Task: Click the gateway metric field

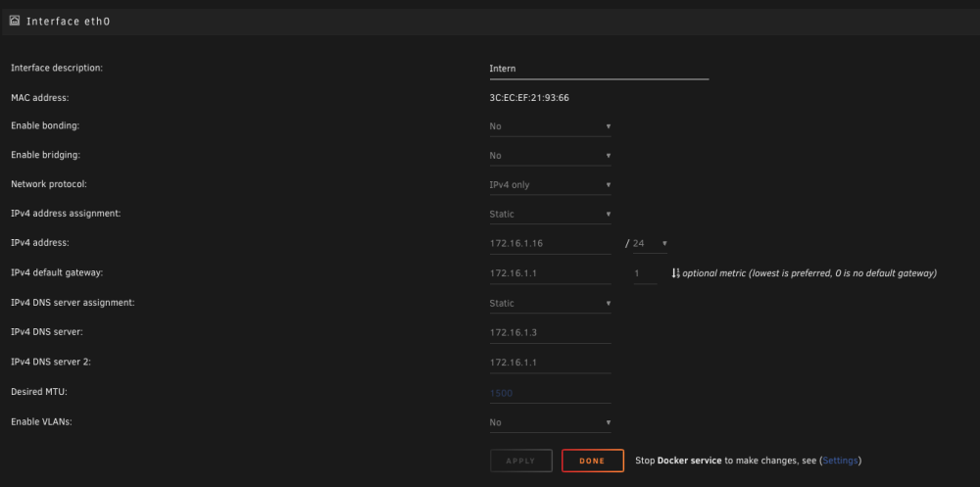Action: [645, 273]
